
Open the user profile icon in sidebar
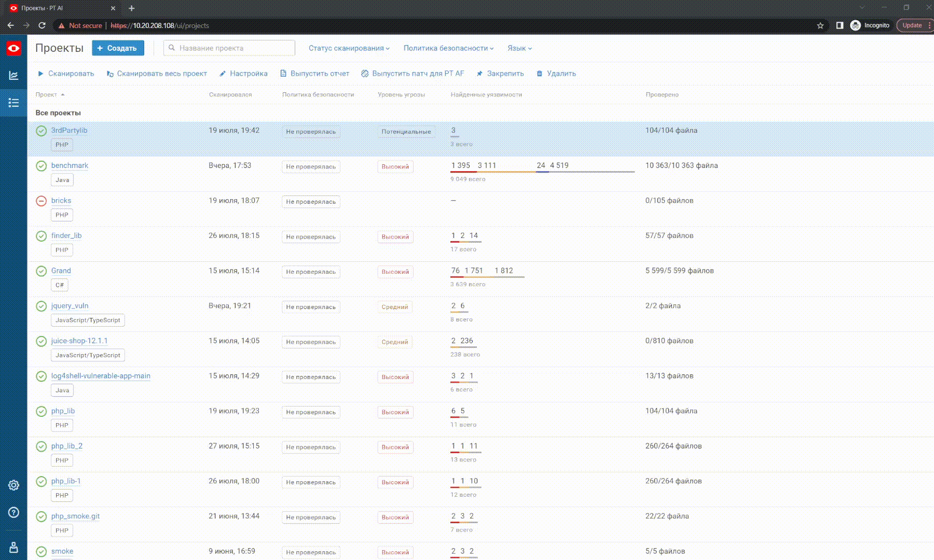[13, 548]
